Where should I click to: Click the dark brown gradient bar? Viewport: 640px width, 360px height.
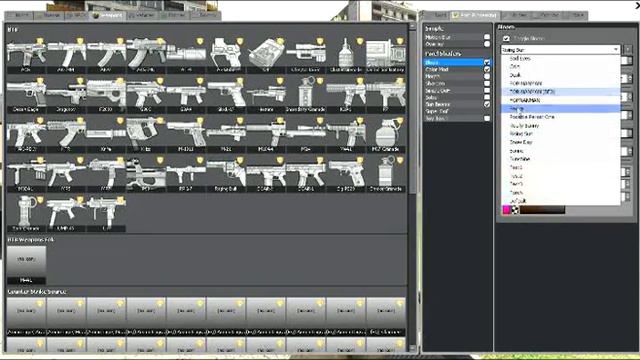coord(542,210)
